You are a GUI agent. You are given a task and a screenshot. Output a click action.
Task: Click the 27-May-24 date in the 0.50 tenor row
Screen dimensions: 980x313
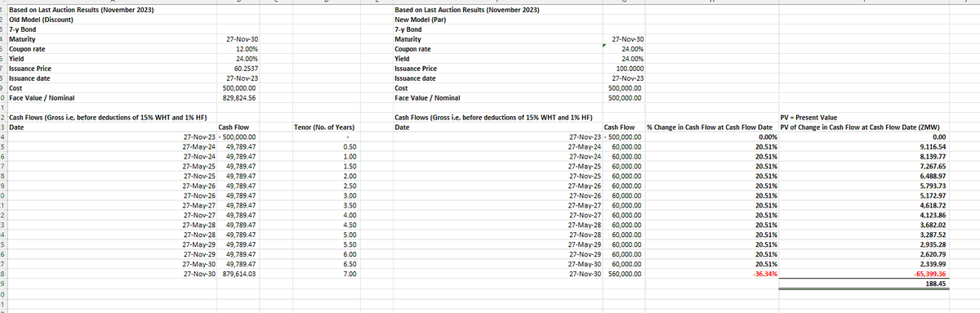(200, 146)
